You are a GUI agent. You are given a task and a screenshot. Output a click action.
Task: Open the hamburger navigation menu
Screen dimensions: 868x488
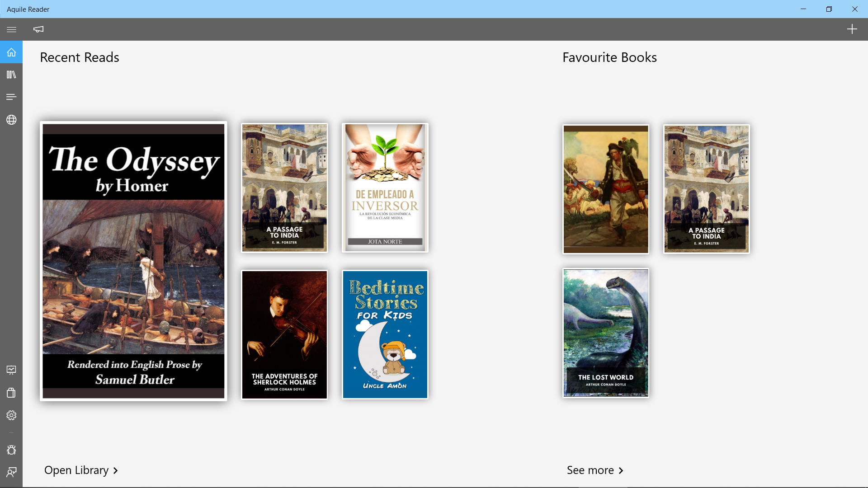[11, 29]
